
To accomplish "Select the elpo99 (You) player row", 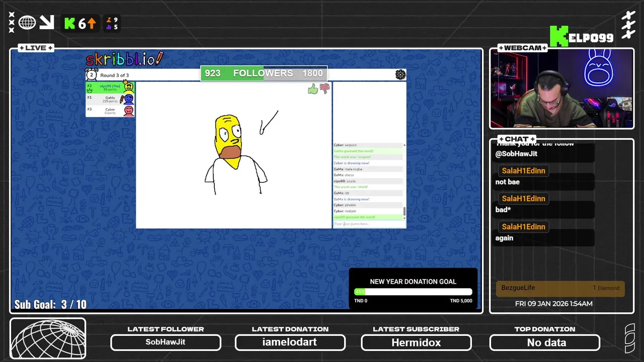I will 110,87.
